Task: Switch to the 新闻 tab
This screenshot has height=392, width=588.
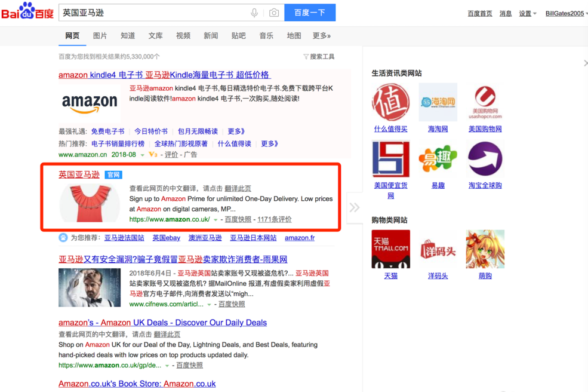Action: [x=211, y=35]
